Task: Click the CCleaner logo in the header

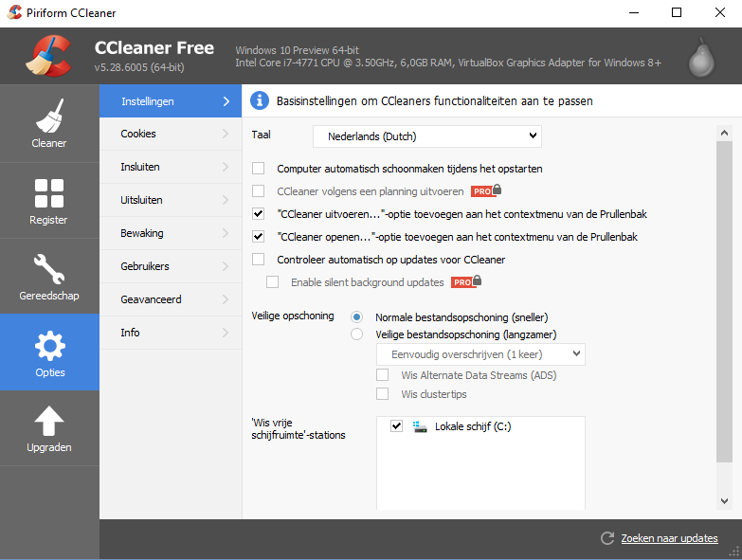Action: 47,56
